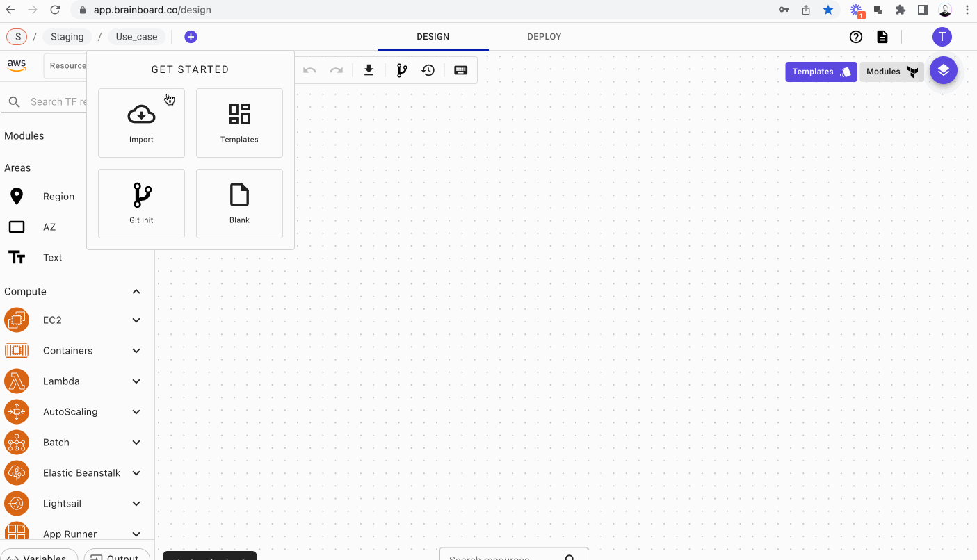This screenshot has height=560, width=977.
Task: Expand the AutoScaling category chevron
Action: point(136,412)
